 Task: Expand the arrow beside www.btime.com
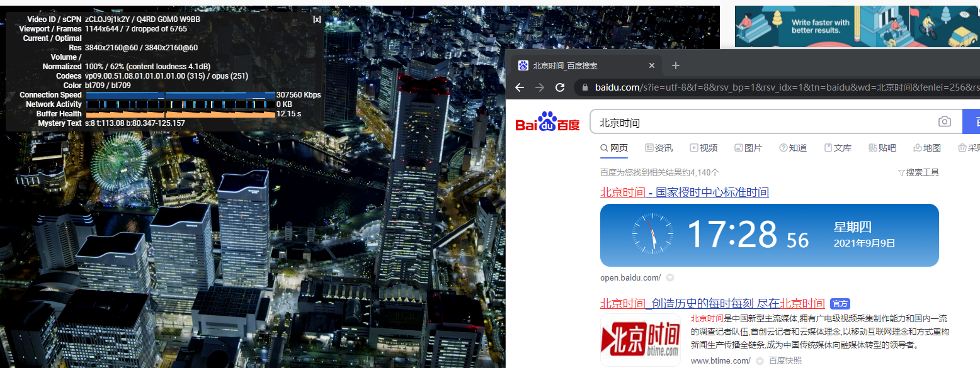pos(760,361)
